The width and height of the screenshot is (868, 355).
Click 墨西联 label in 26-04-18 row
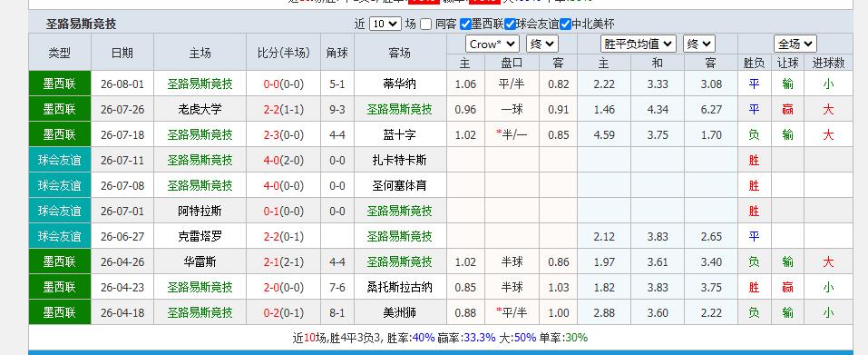(x=59, y=313)
